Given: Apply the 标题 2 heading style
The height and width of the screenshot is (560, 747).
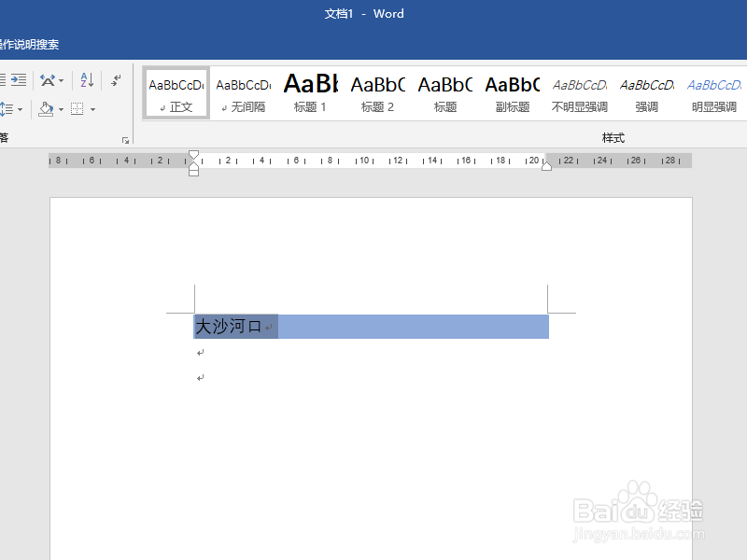Looking at the screenshot, I should point(378,92).
